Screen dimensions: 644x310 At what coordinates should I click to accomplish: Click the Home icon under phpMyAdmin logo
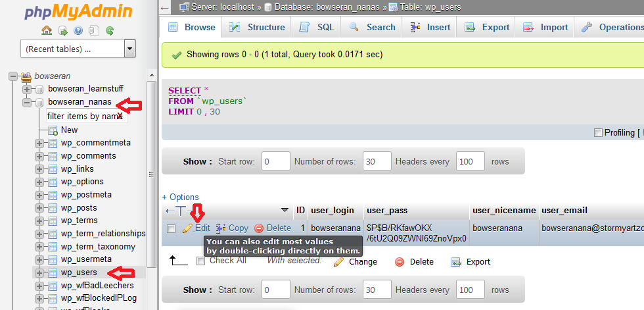(x=47, y=30)
